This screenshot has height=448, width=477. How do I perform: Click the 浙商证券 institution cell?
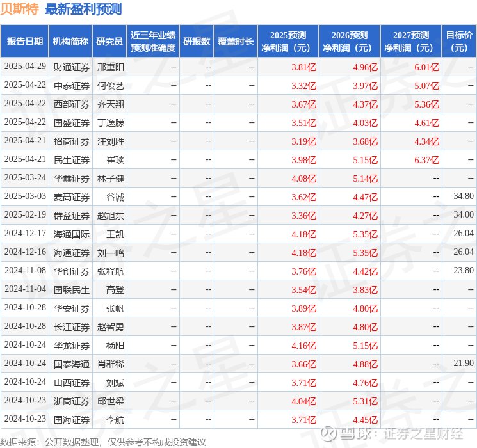click(x=72, y=401)
